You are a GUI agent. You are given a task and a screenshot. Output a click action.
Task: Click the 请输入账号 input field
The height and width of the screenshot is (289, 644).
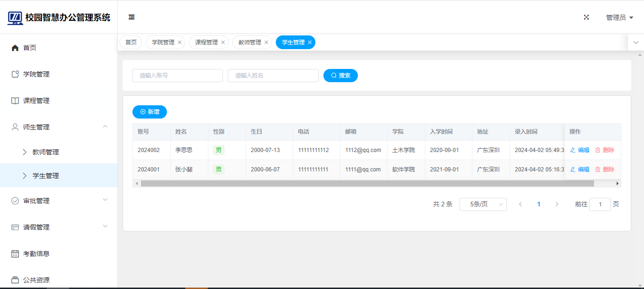click(177, 76)
